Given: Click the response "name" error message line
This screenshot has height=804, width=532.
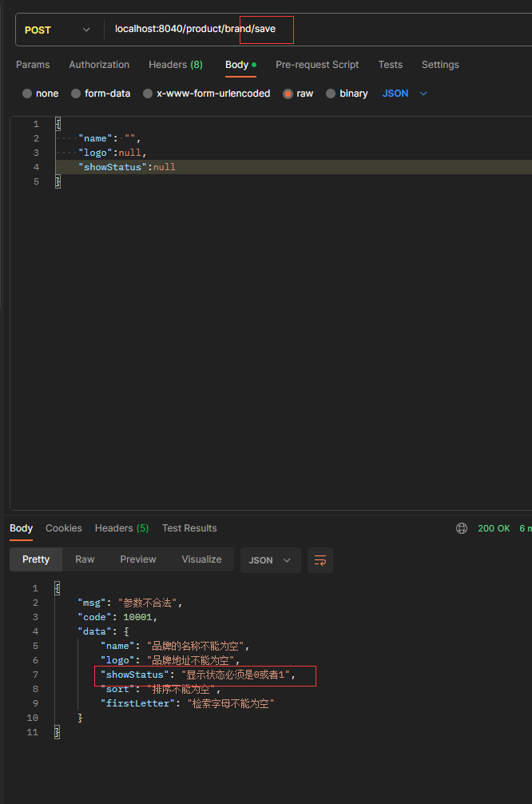Looking at the screenshot, I should [175, 646].
